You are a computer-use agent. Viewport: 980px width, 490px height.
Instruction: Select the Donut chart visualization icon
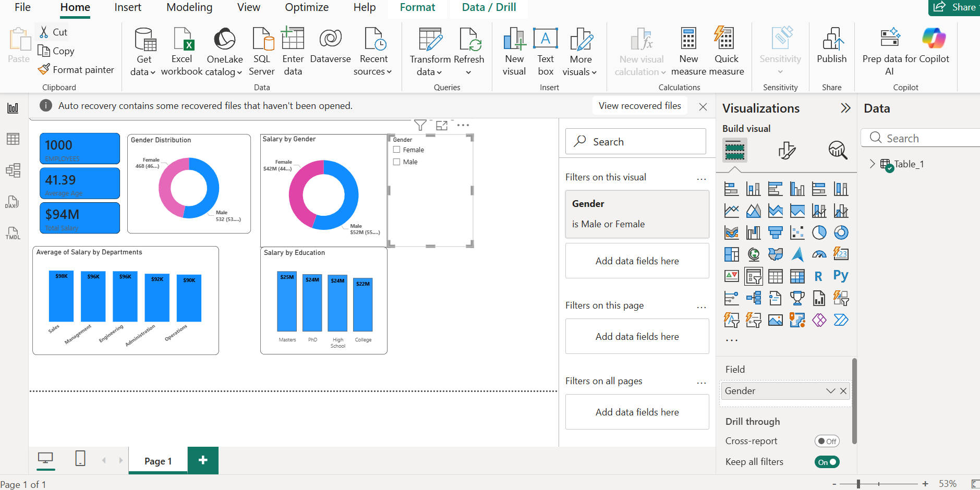[841, 232]
